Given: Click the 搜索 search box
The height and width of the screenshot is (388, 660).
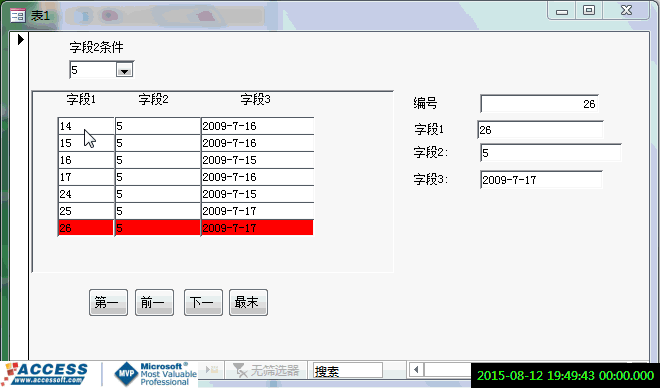Looking at the screenshot, I should (x=348, y=371).
